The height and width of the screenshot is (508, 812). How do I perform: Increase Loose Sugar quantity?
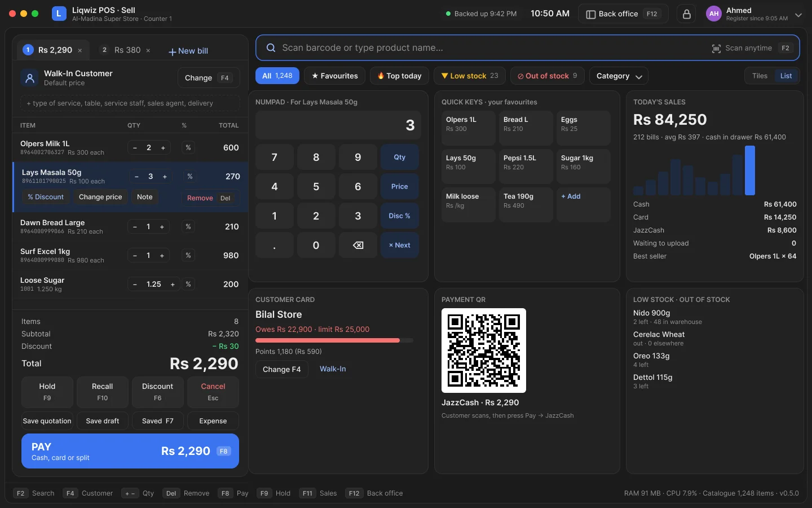click(173, 284)
